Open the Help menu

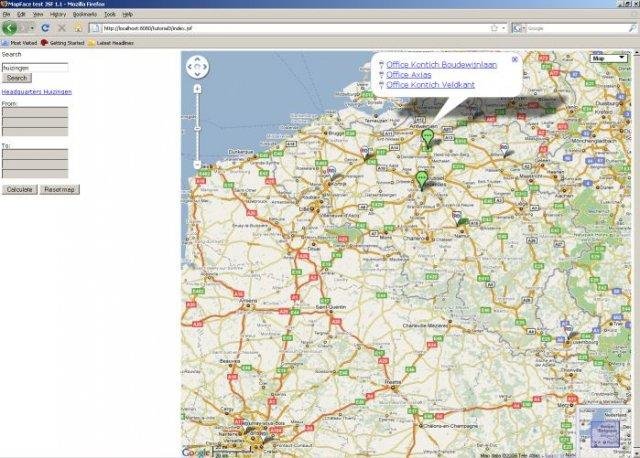tap(128, 14)
